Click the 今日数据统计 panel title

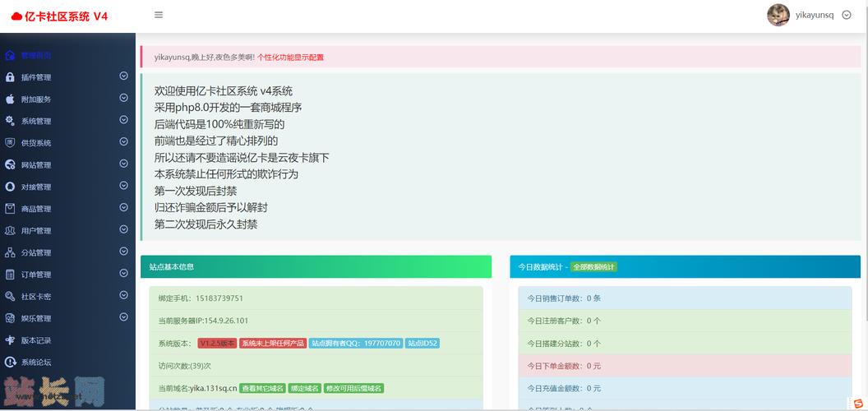[540, 267]
